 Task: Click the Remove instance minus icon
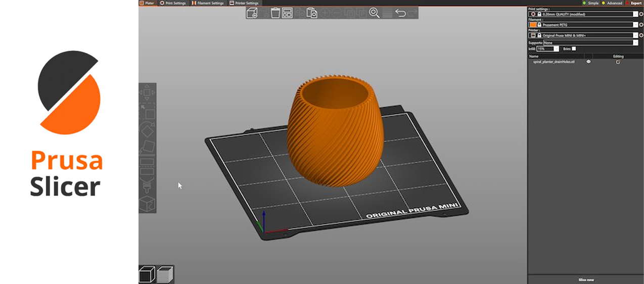tap(336, 13)
